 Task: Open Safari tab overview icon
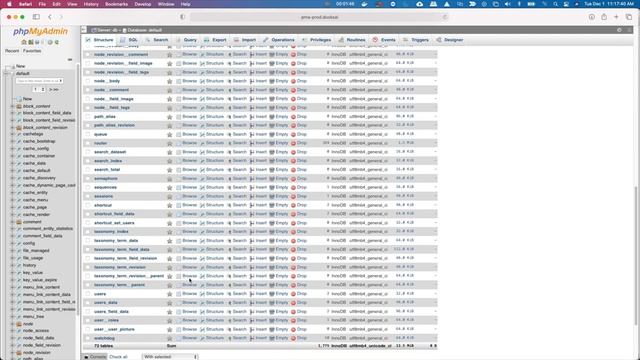629,17
